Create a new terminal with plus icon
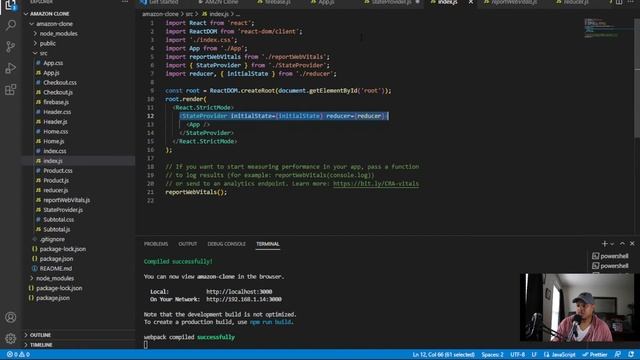The height and width of the screenshot is (360, 640). [x=604, y=244]
